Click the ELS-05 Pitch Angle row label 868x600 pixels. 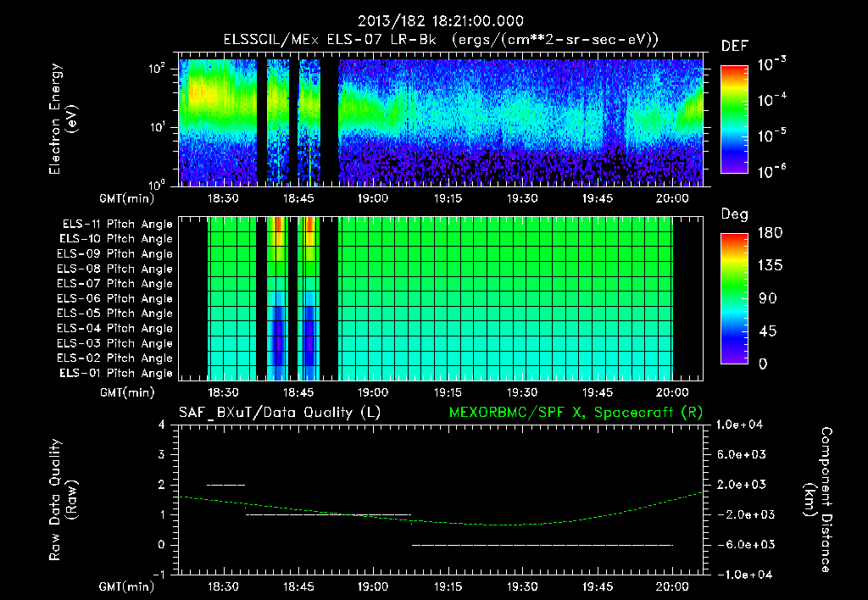pos(114,314)
